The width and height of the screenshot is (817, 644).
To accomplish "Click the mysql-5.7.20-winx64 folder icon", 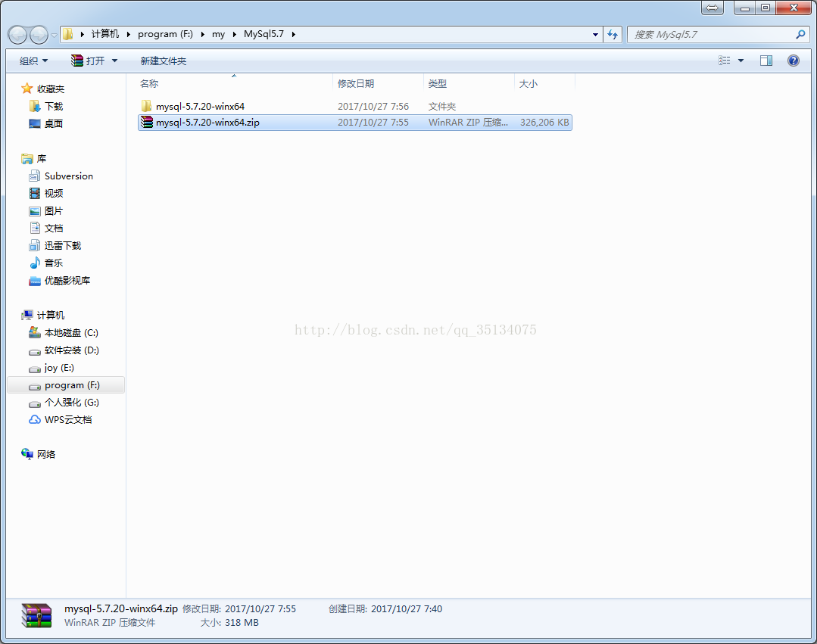I will (146, 106).
